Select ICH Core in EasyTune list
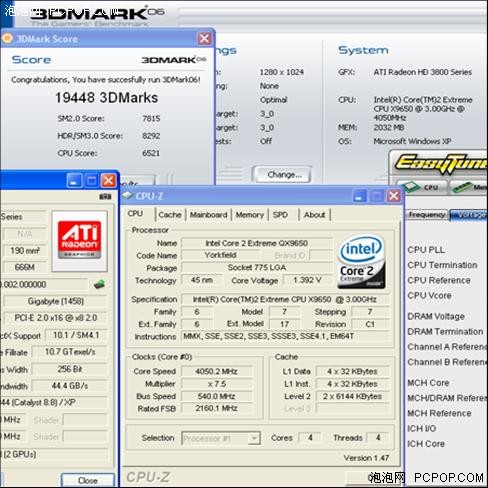The height and width of the screenshot is (488, 488). (426, 444)
